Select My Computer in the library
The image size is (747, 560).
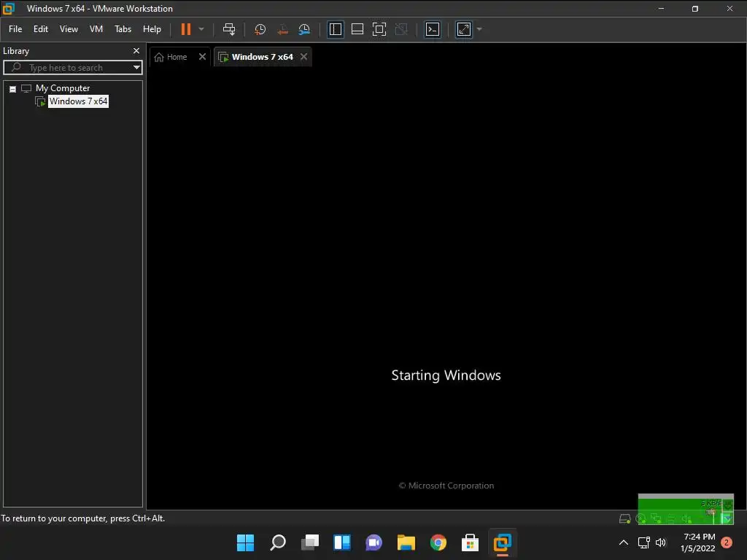pyautogui.click(x=63, y=88)
